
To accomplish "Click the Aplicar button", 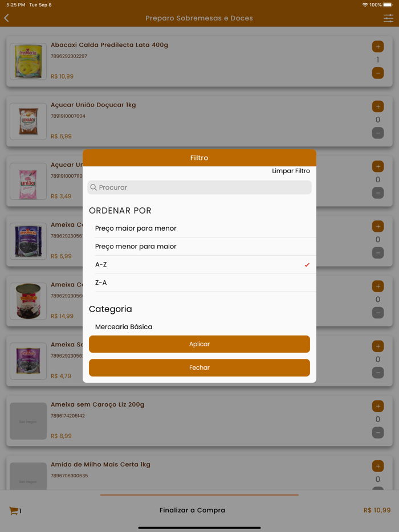I will [199, 344].
